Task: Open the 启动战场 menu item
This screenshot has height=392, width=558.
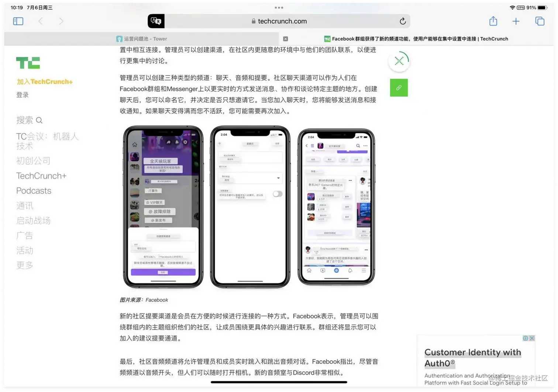Action: pos(33,221)
